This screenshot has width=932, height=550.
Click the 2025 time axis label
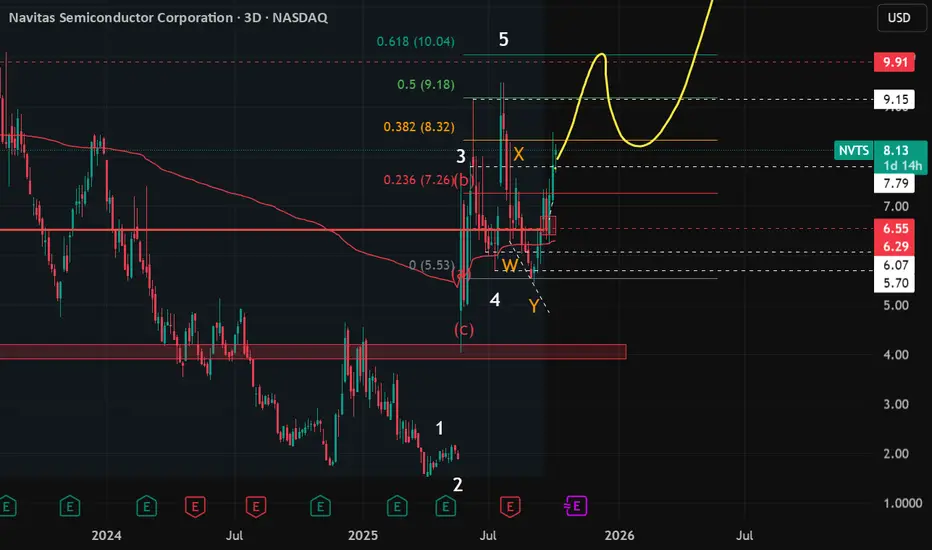(363, 536)
